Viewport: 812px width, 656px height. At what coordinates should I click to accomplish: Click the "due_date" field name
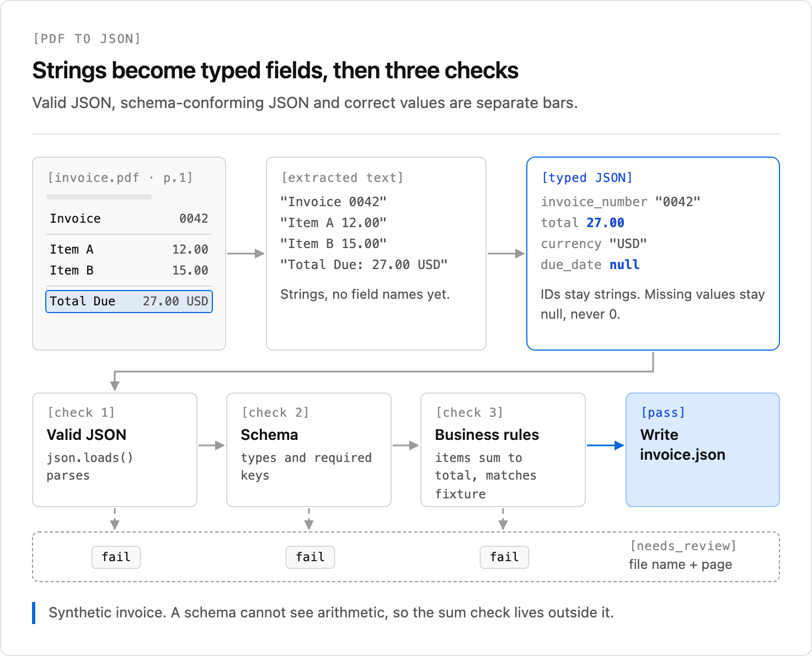[x=571, y=265]
